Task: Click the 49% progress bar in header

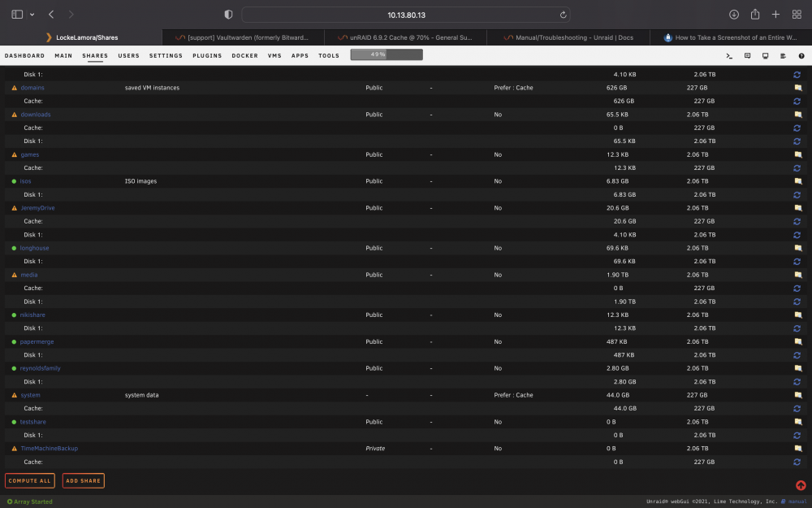Action: click(x=387, y=54)
